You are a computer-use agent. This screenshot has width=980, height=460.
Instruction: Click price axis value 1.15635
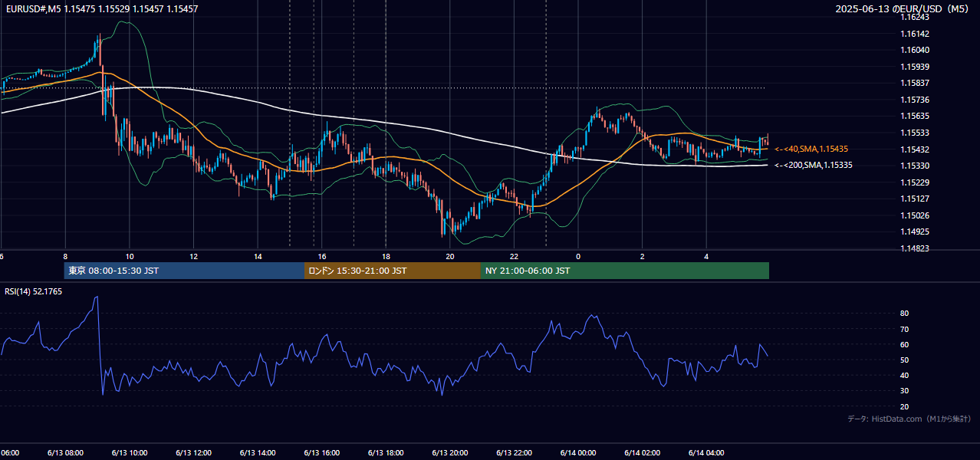pyautogui.click(x=916, y=116)
